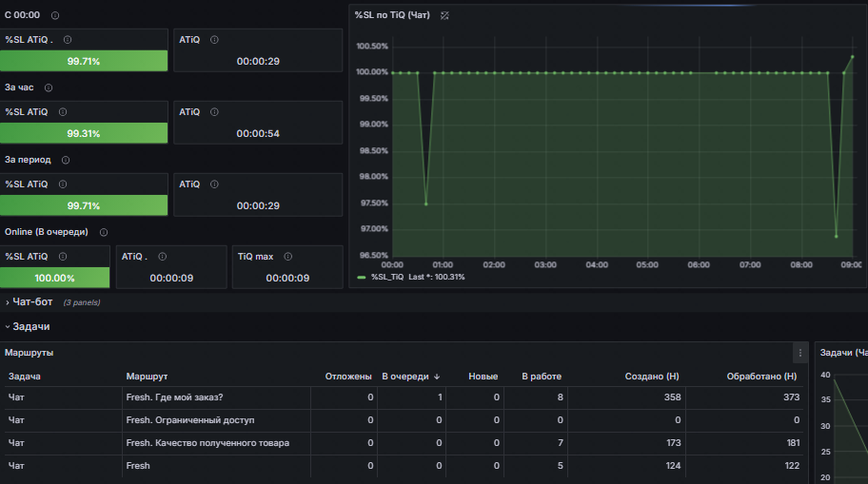Click info icon beside За период
The image size is (868, 484).
[66, 161]
